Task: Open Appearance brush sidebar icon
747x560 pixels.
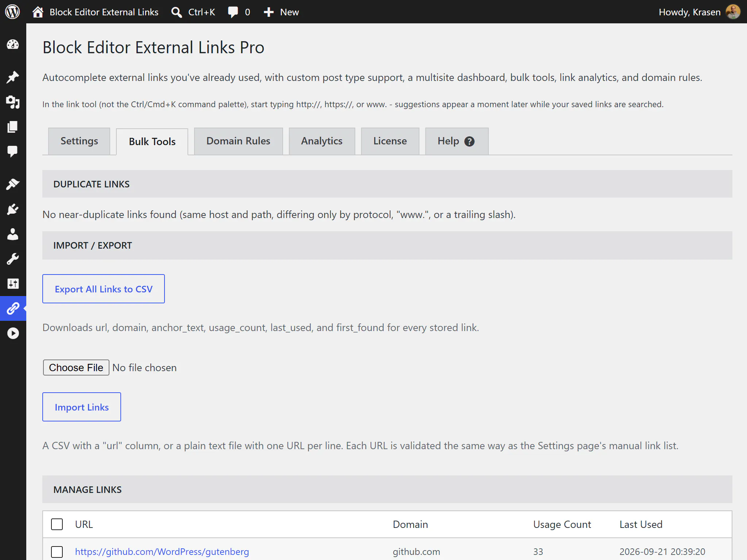Action: pos(13,184)
